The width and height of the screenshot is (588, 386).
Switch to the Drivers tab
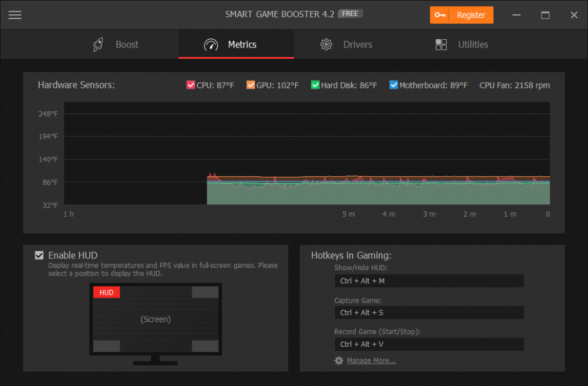357,44
